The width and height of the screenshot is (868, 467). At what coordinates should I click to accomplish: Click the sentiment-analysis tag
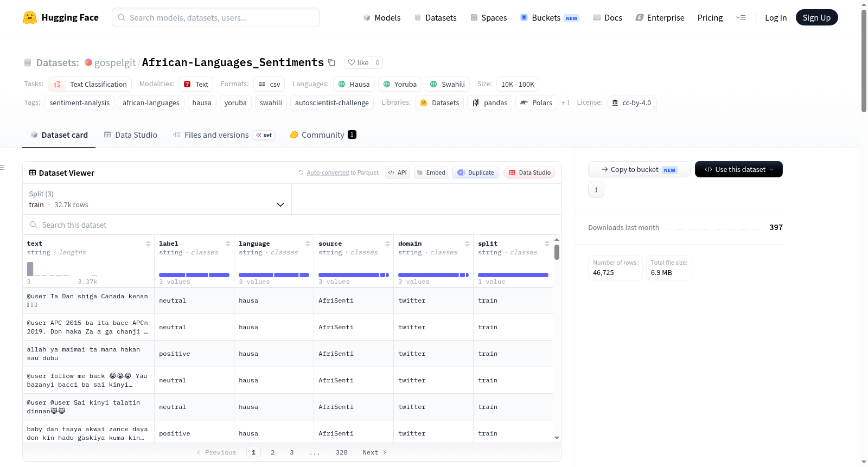click(x=79, y=103)
